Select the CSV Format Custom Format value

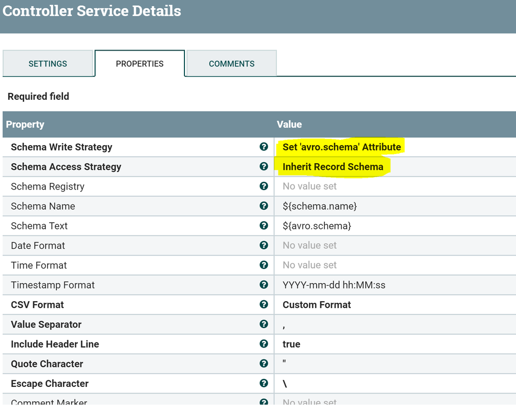[317, 305]
